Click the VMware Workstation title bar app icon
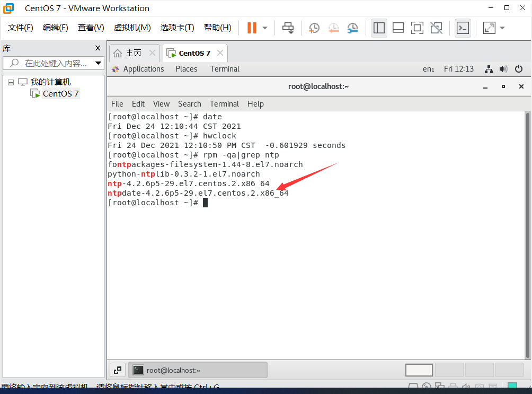 coord(8,8)
